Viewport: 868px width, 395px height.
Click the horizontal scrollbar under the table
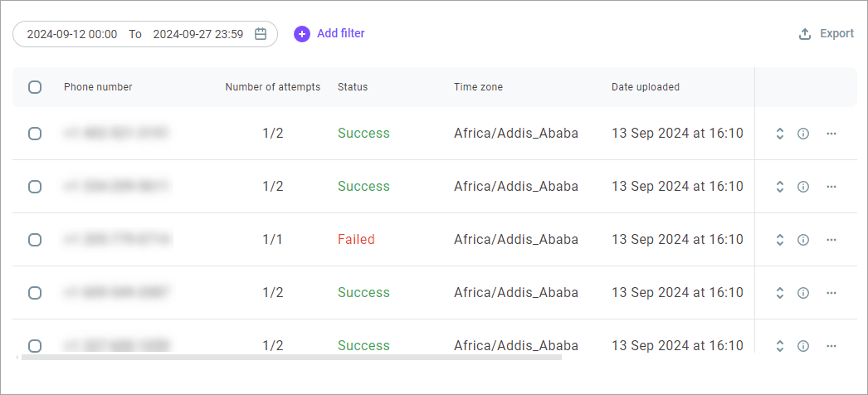tap(291, 358)
